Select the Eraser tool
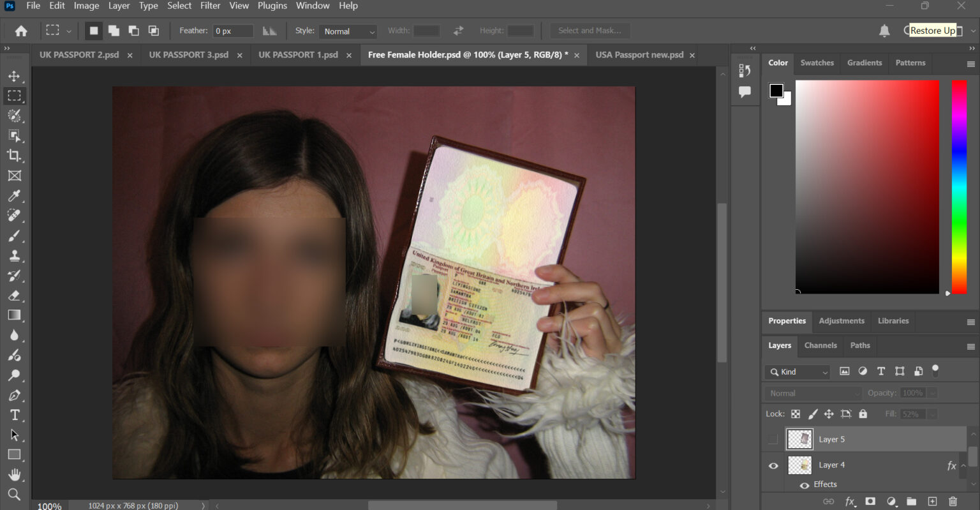The height and width of the screenshot is (510, 980). pyautogui.click(x=14, y=296)
